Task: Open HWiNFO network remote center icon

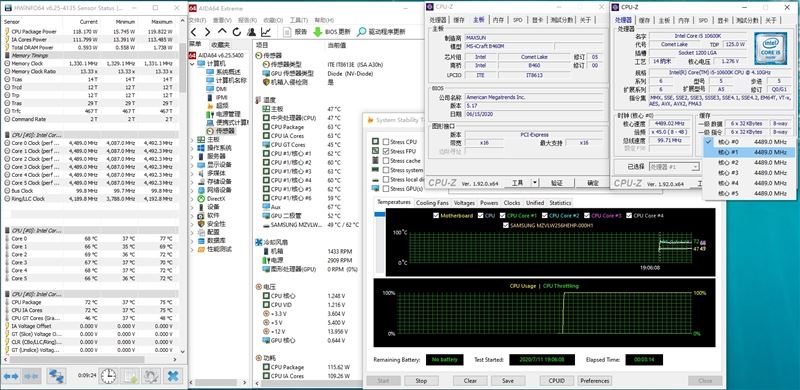Action: click(56, 376)
